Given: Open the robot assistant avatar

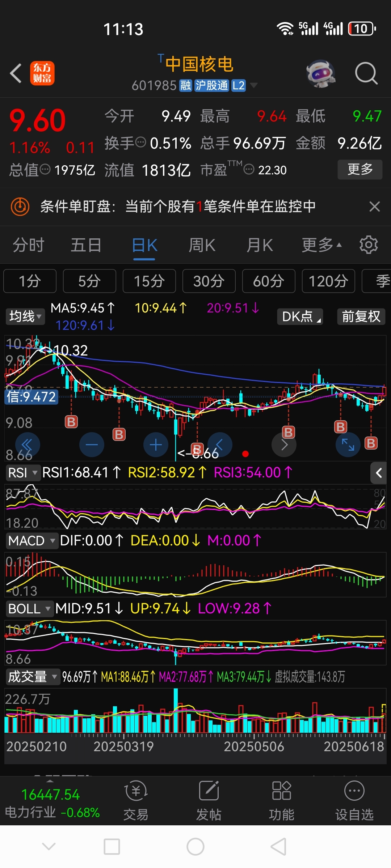Looking at the screenshot, I should pos(320,73).
